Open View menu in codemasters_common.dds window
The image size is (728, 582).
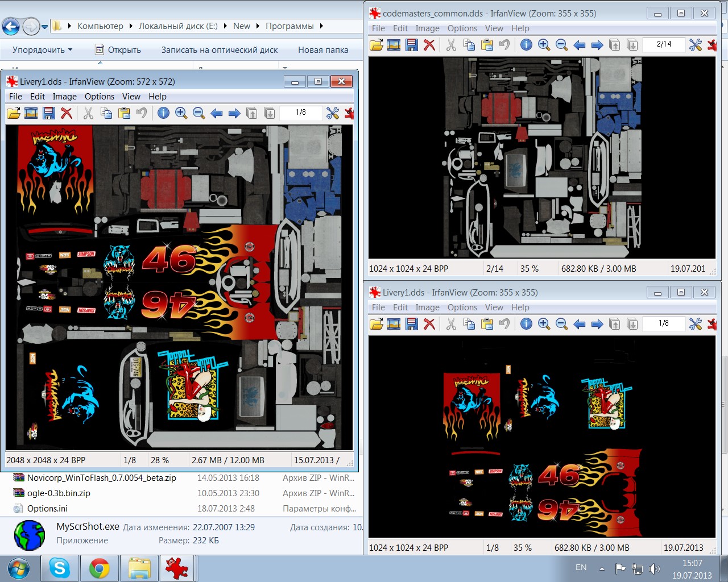494,28
